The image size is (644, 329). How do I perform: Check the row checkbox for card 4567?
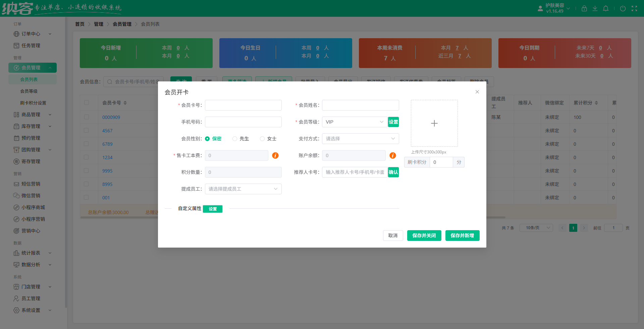(x=87, y=130)
